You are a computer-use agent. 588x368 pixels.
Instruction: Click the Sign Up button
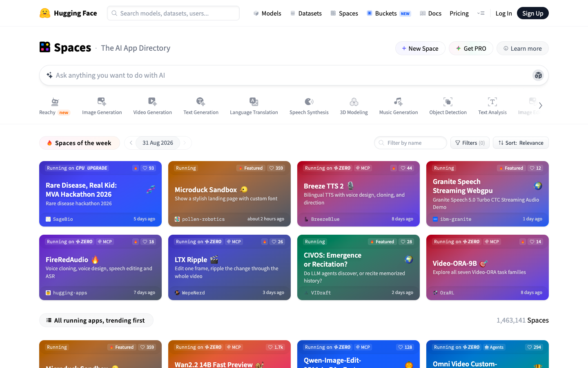pyautogui.click(x=533, y=13)
